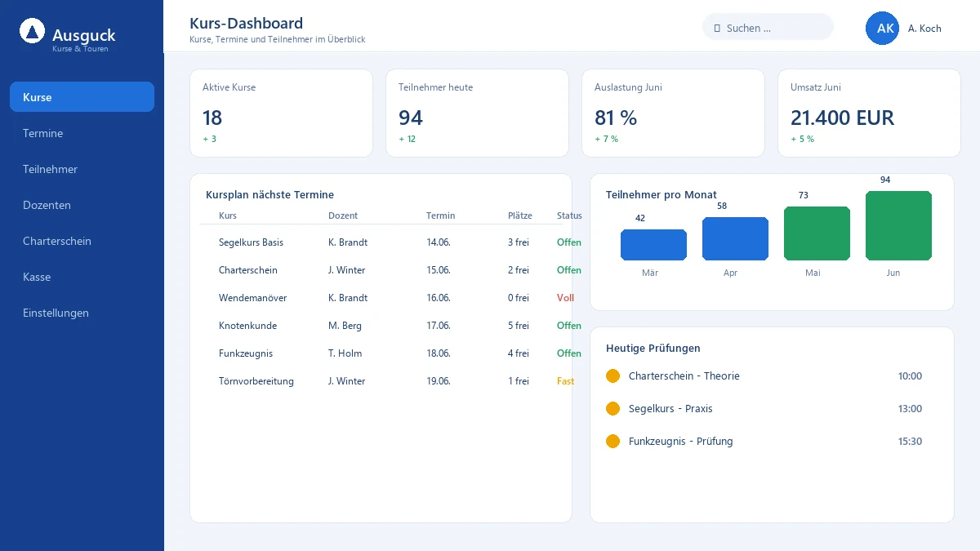This screenshot has width=980, height=551.
Task: Open the Umsatz Juni card
Action: 869,113
